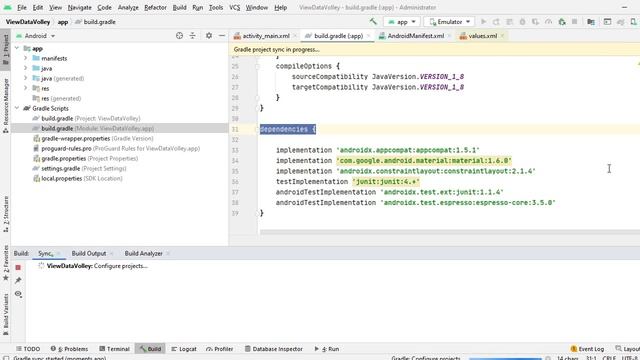Click the ViewDataVolley breadcrumb

28,22
